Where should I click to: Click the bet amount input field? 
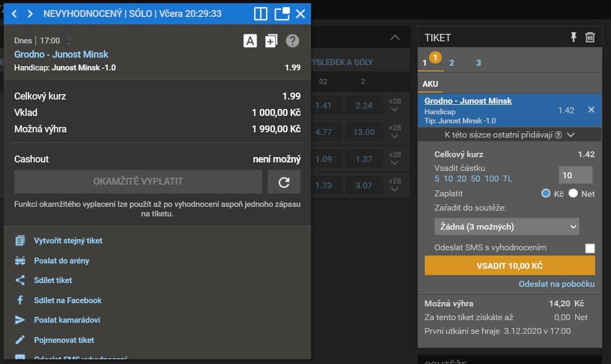[x=575, y=175]
